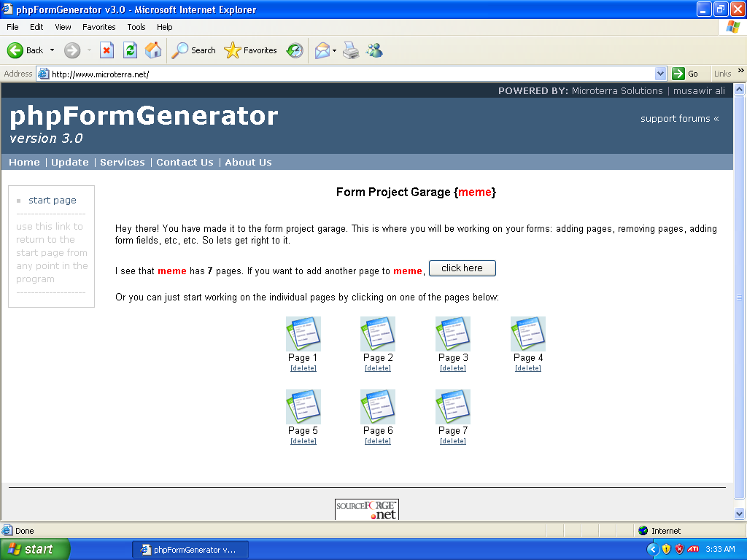Go to the browser Home page

point(153,50)
